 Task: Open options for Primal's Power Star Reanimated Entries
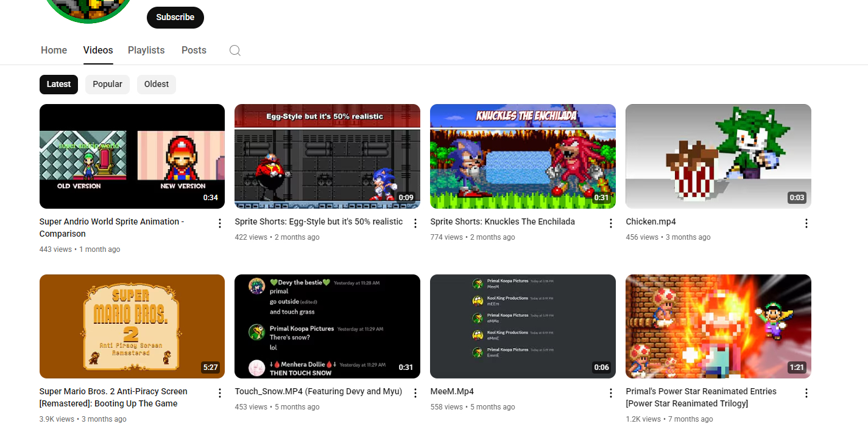pyautogui.click(x=806, y=393)
